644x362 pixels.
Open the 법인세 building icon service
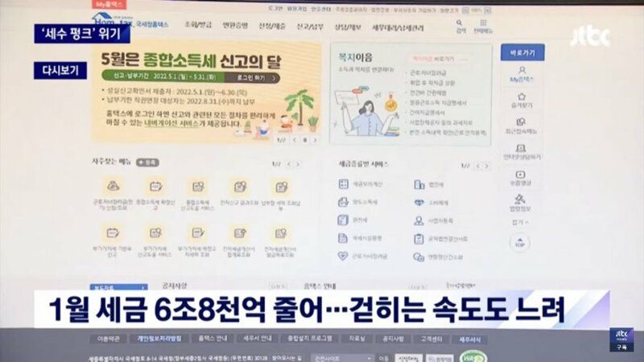click(x=419, y=184)
